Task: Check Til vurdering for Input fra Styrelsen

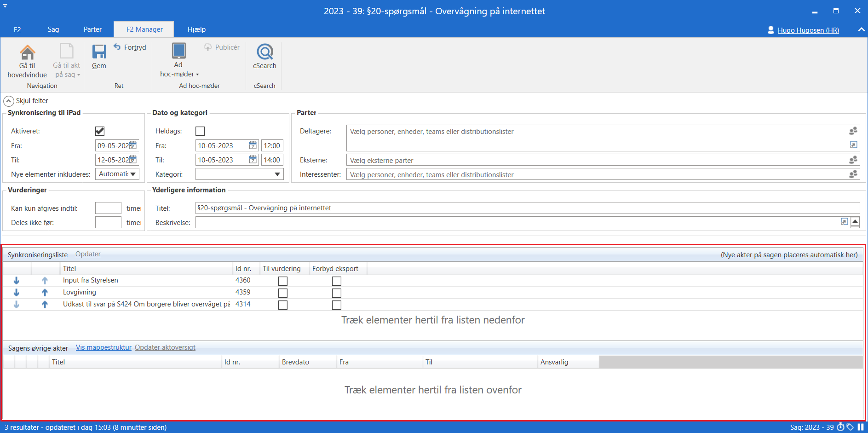Action: [x=283, y=281]
